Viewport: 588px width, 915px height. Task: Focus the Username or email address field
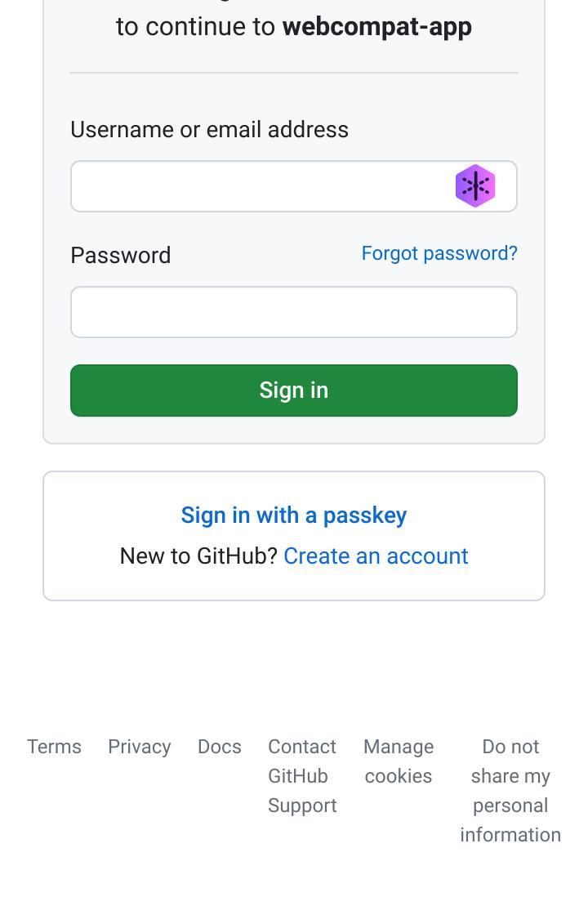pyautogui.click(x=293, y=186)
